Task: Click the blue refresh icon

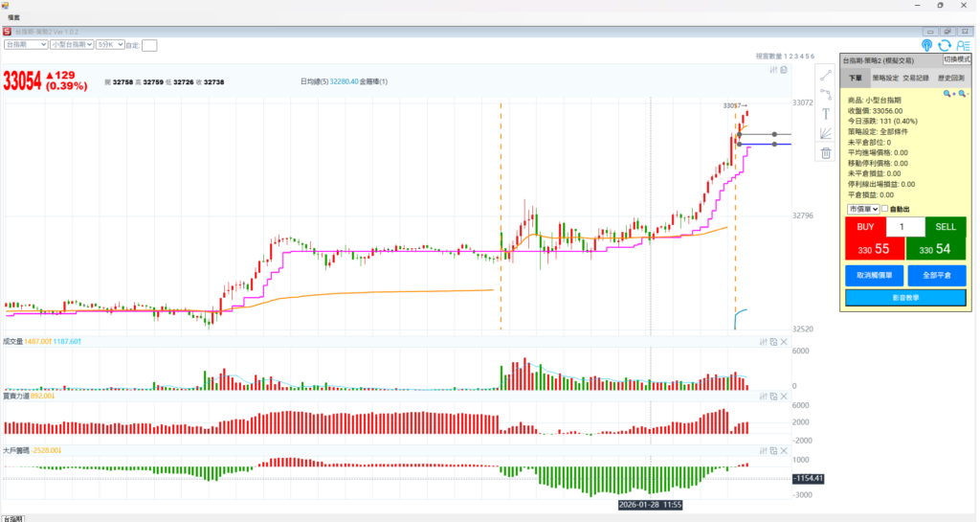Action: 945,45
